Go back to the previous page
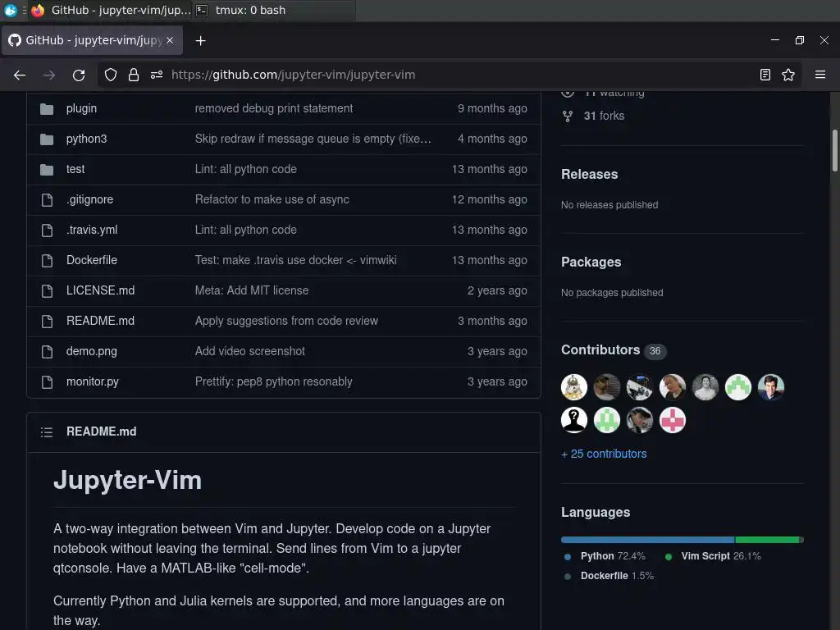 point(20,75)
